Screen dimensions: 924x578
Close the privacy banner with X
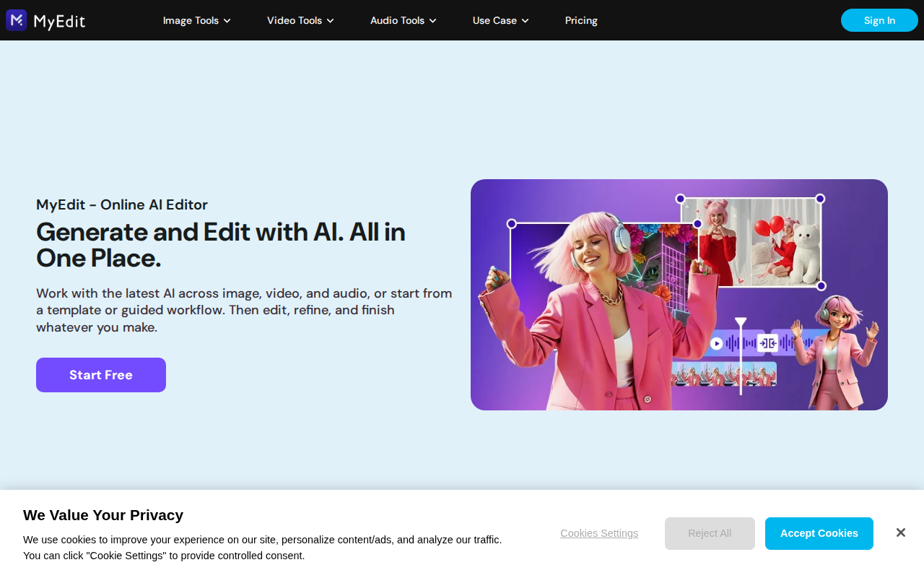point(900,532)
